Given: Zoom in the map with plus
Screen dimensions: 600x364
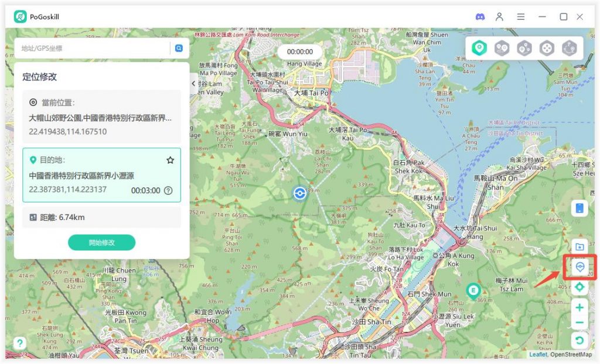Looking at the screenshot, I should coord(579,307).
